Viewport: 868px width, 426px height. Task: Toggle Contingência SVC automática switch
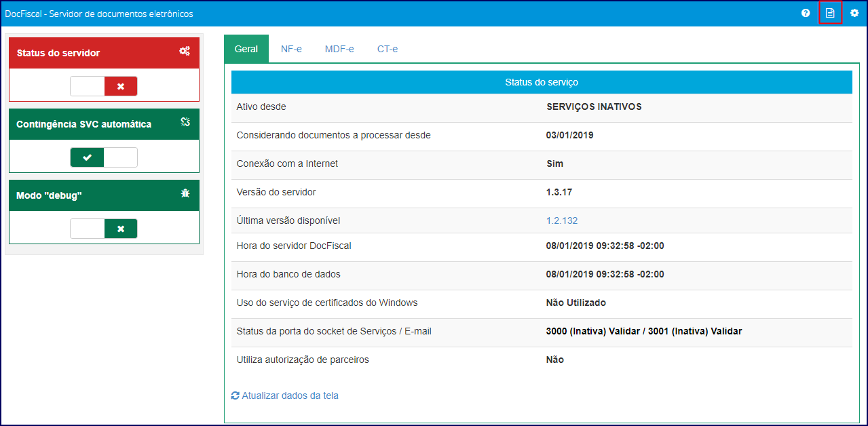coord(104,157)
